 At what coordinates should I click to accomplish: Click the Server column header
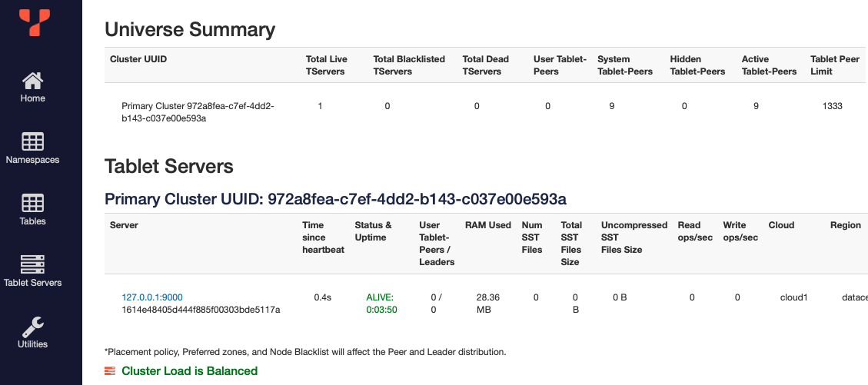(x=125, y=225)
